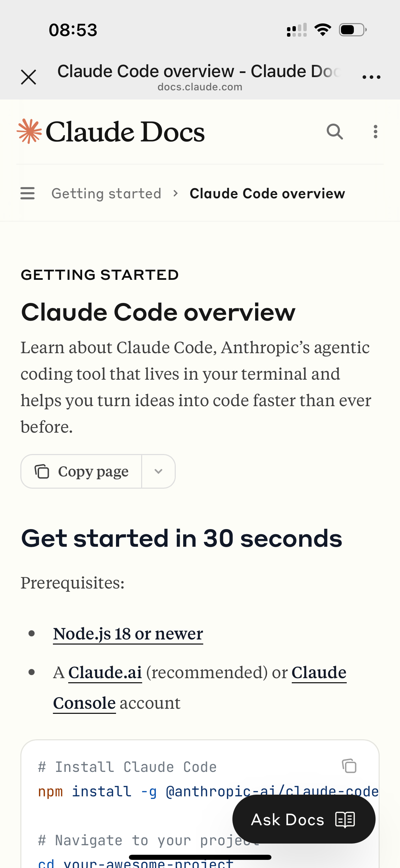Close the in-app browser with X
The width and height of the screenshot is (400, 868).
coord(28,77)
